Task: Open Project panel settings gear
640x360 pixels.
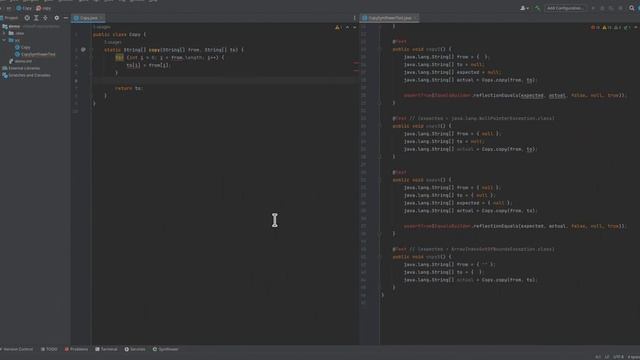Action: tap(57, 18)
